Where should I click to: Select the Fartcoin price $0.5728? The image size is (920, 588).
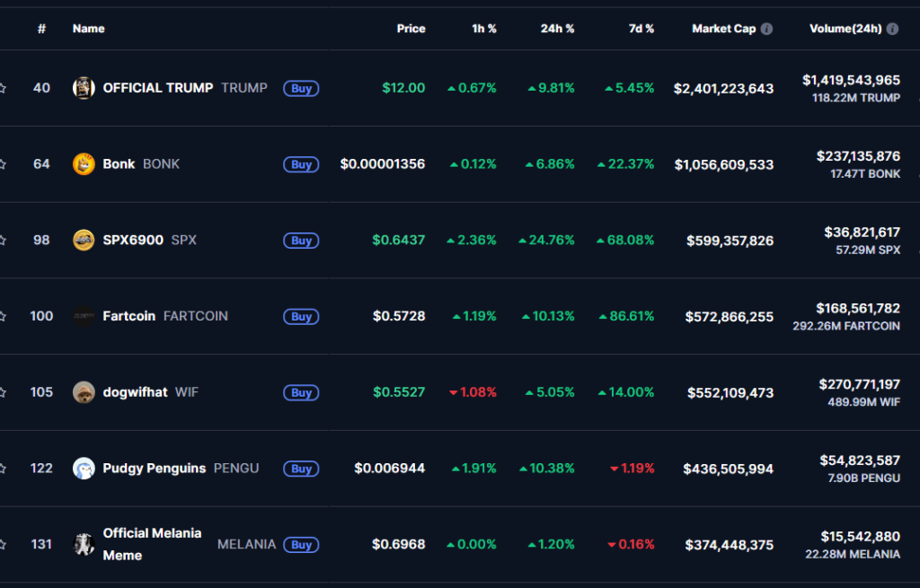click(x=399, y=316)
